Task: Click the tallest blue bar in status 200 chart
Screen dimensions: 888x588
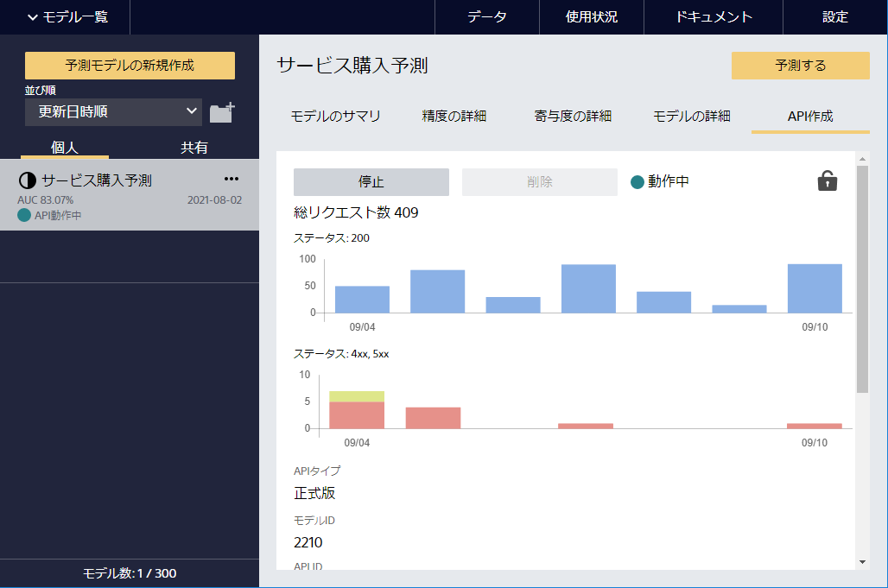Action: coord(815,288)
